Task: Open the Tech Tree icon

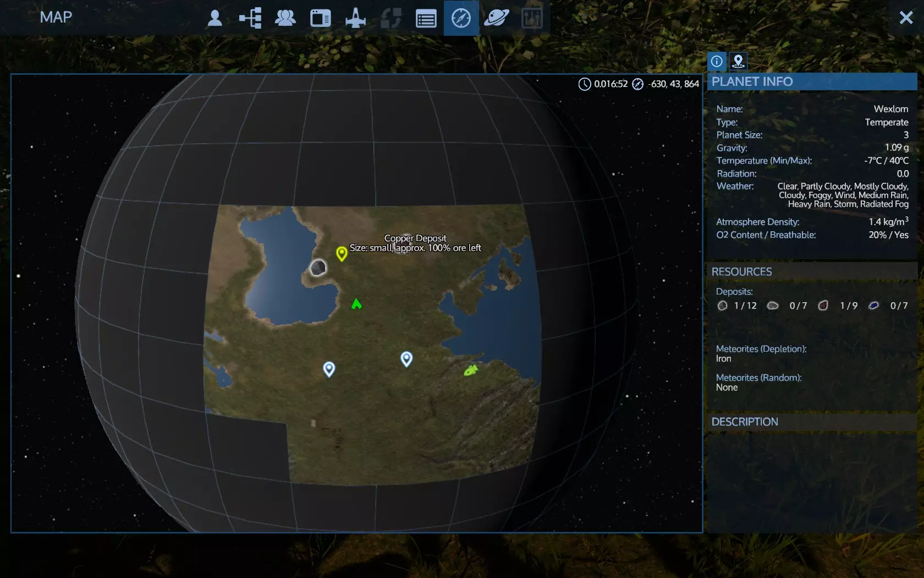Action: point(250,18)
